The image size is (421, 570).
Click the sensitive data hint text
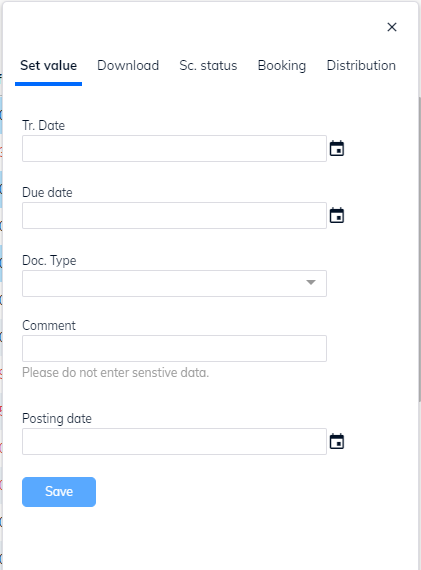click(116, 373)
